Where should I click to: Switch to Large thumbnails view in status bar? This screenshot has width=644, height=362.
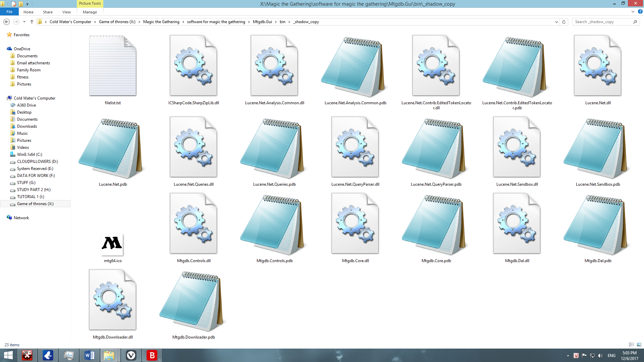tap(639, 345)
